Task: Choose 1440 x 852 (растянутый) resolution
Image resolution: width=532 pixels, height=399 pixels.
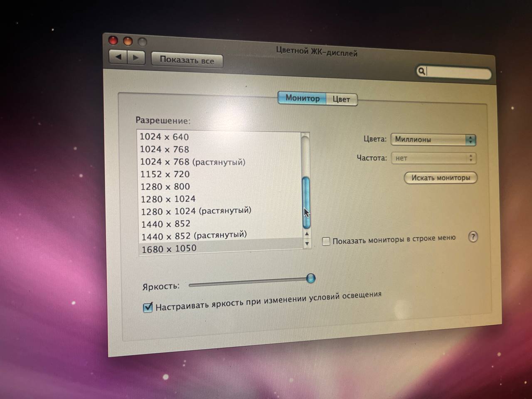Action: point(194,236)
